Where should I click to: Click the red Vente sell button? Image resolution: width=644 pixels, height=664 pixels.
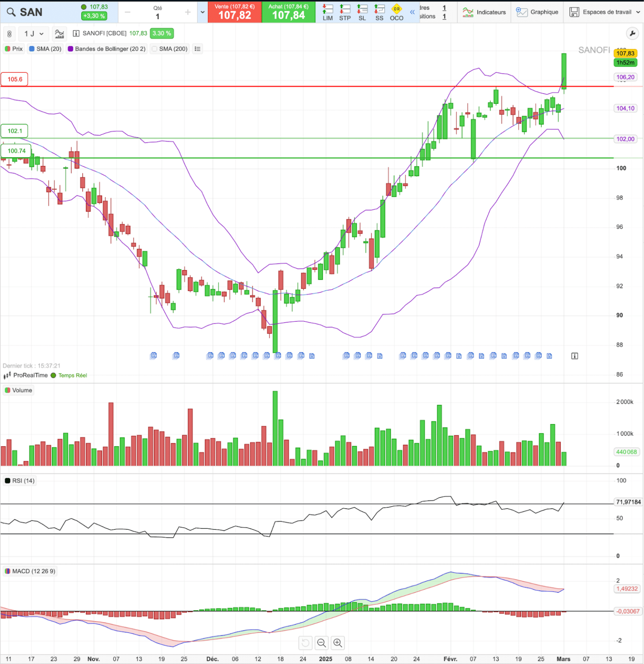pos(235,12)
